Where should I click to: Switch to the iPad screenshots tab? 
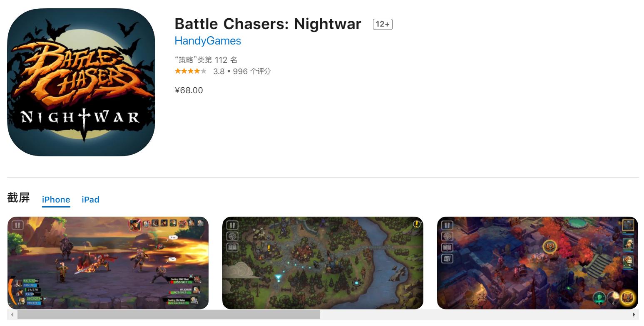(90, 200)
